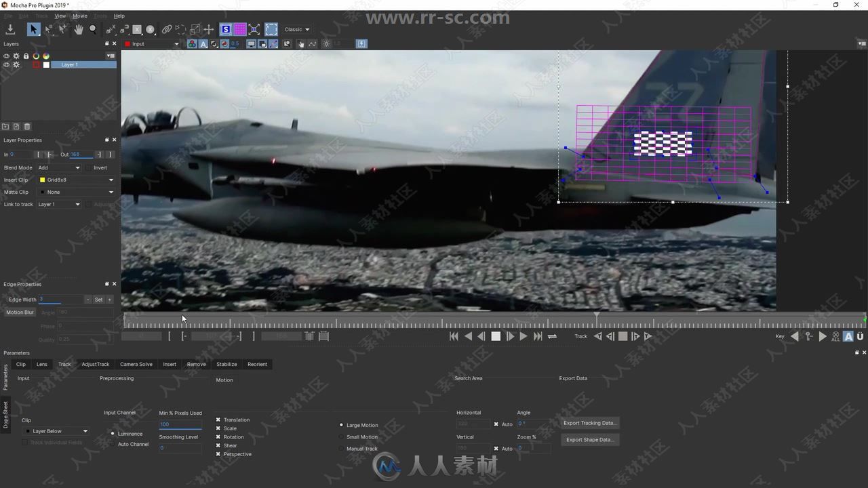Click the Motion Blur button

(x=20, y=312)
